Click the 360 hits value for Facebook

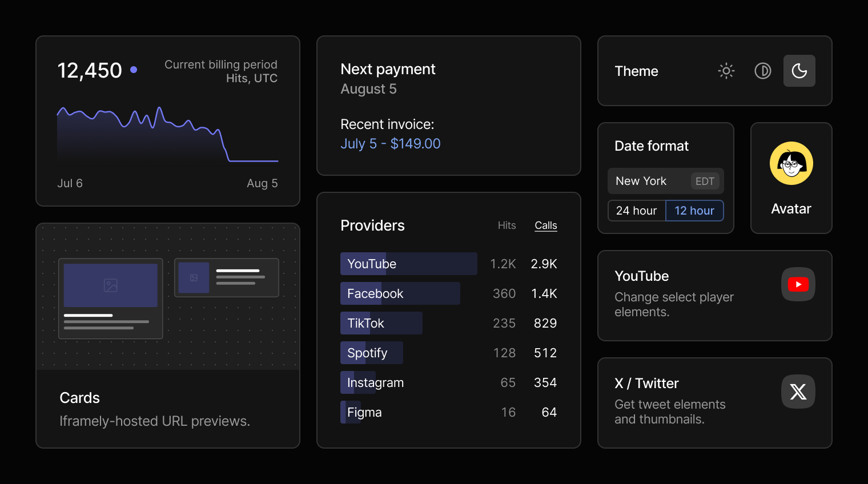click(504, 293)
